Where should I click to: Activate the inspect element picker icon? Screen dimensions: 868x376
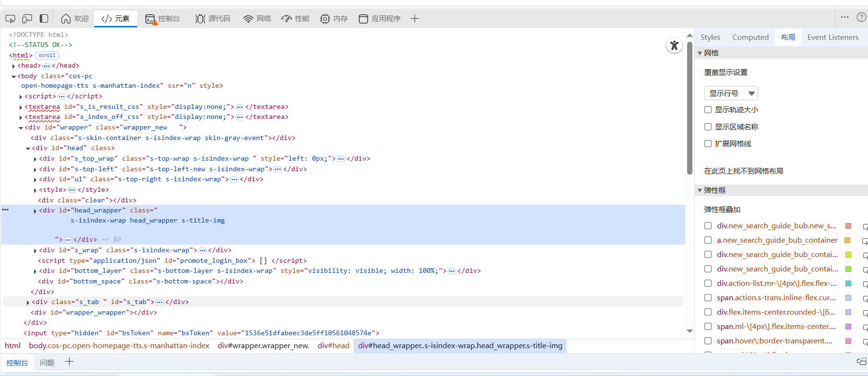coord(10,19)
